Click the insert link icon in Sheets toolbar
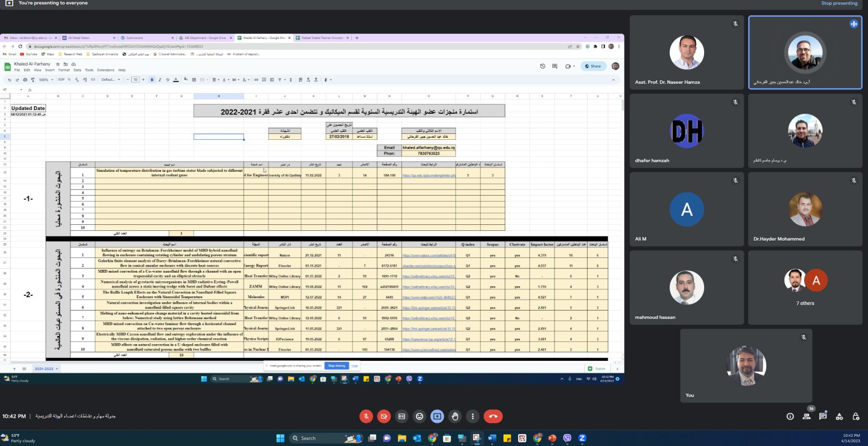Image resolution: width=868 pixels, height=446 pixels. [257, 80]
